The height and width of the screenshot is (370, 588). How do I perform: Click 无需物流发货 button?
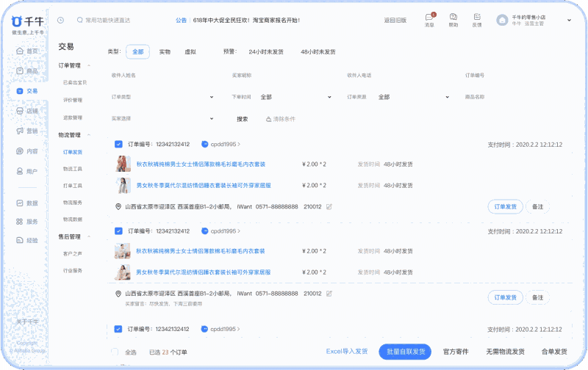(x=506, y=352)
